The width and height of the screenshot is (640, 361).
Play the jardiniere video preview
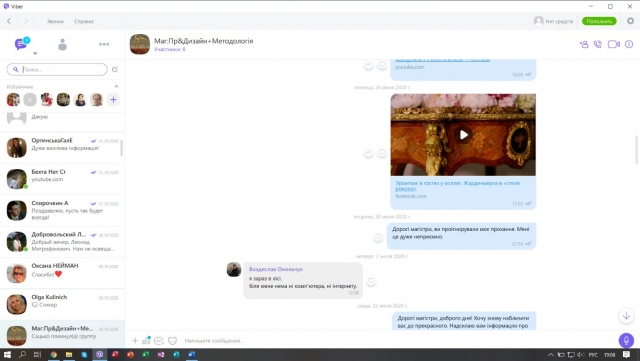[x=463, y=135]
